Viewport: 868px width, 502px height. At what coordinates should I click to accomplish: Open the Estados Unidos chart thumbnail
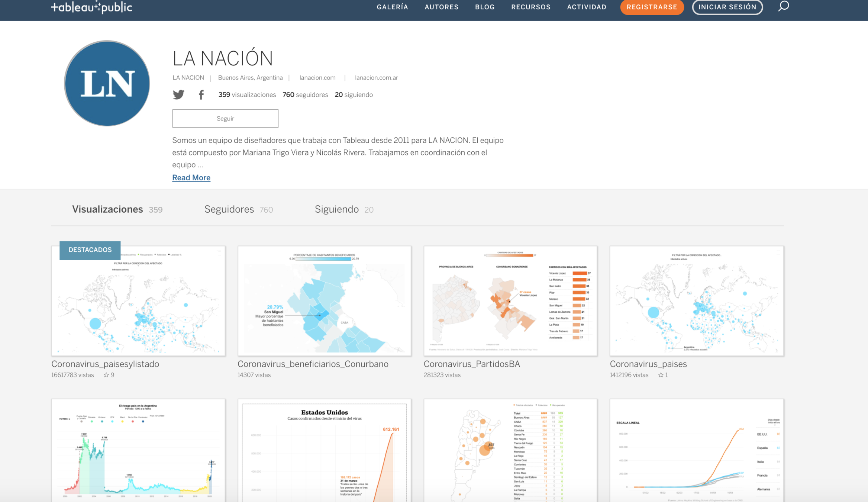324,450
